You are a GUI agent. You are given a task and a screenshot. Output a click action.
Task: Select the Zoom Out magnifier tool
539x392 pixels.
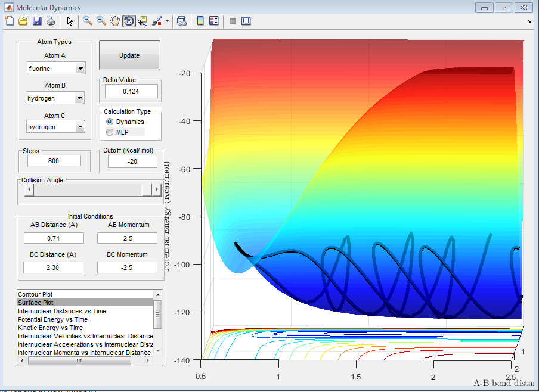tap(101, 21)
